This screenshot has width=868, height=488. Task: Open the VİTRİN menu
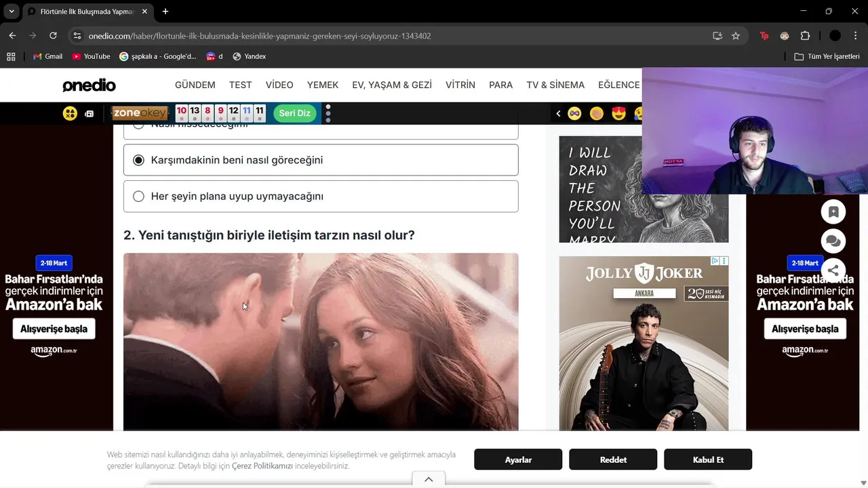coord(460,85)
